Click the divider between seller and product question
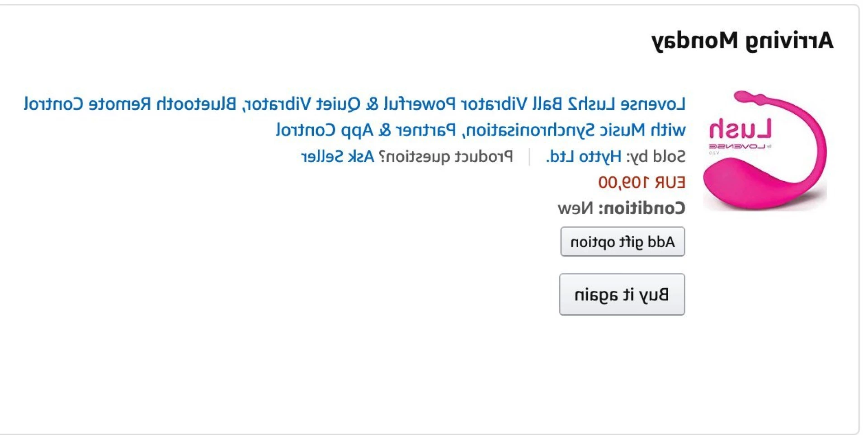 529,157
